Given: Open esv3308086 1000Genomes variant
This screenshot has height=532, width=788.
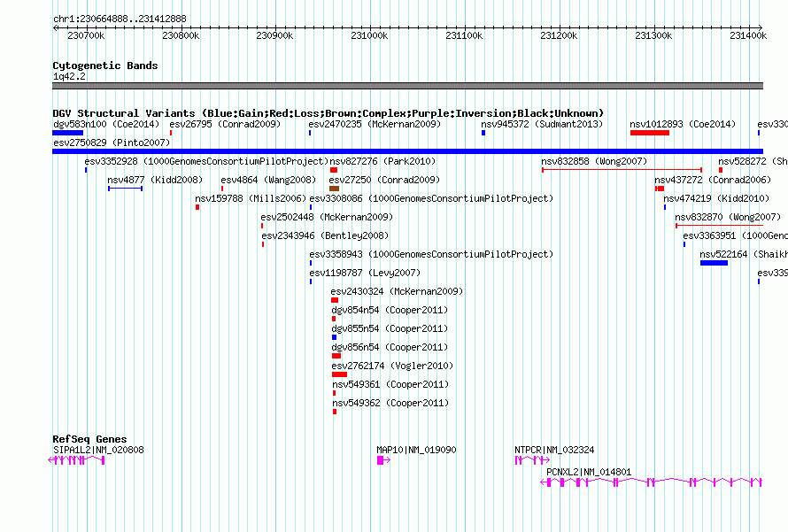Looking at the screenshot, I should pos(431,198).
